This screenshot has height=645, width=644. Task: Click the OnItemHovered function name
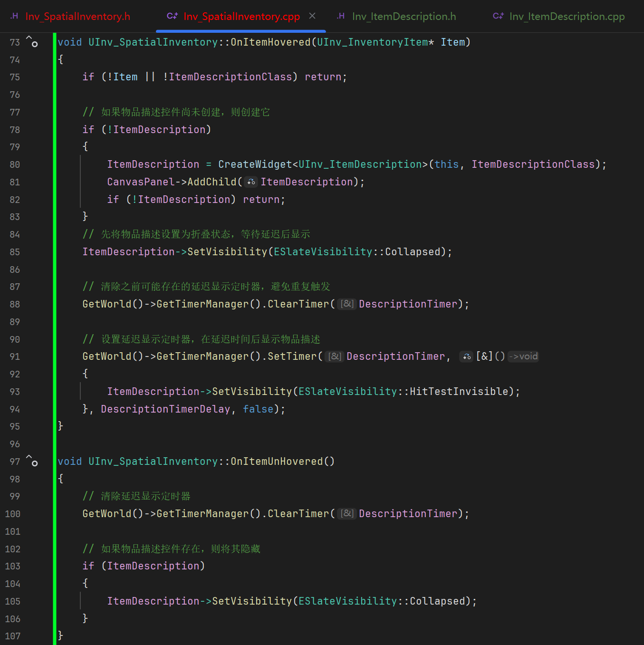tap(270, 42)
